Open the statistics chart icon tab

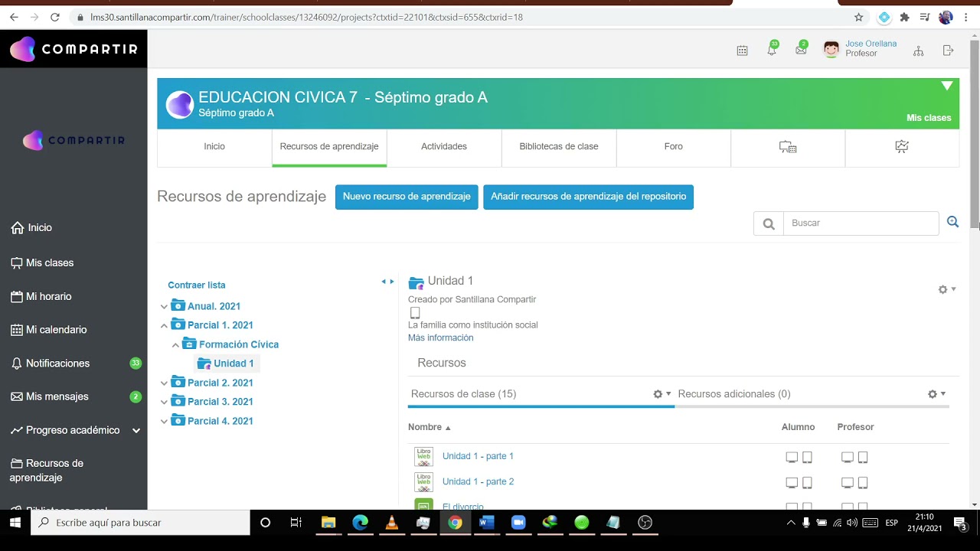point(902,147)
